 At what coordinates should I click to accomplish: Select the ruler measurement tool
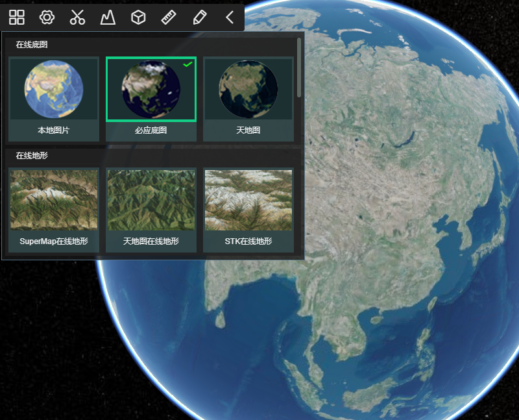pos(169,18)
